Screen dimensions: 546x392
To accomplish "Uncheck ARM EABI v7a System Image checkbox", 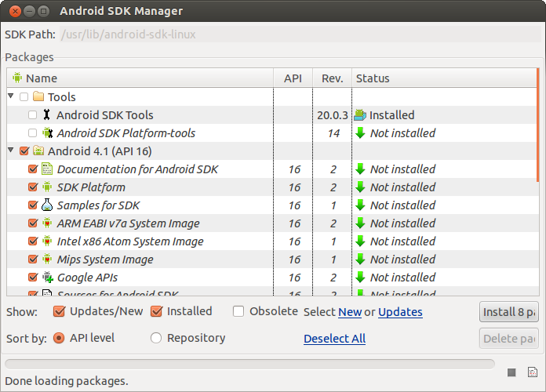I will pos(33,223).
